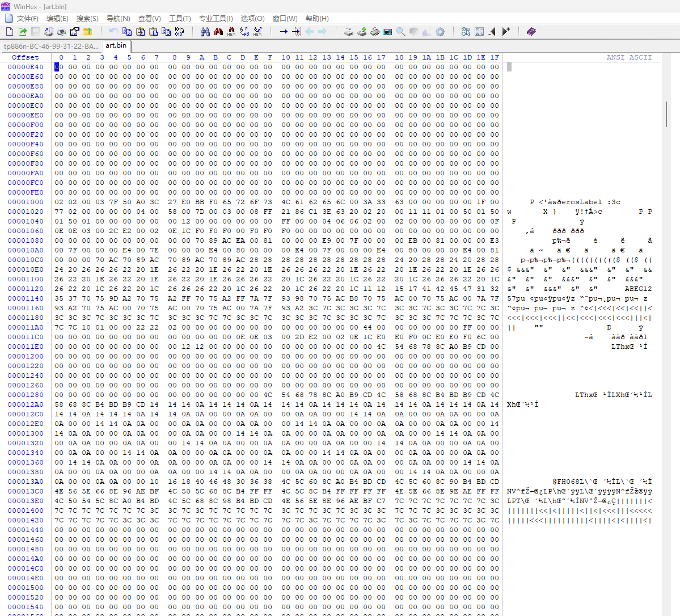680x616 pixels.
Task: Click offset label 00001000
Action: click(x=26, y=202)
